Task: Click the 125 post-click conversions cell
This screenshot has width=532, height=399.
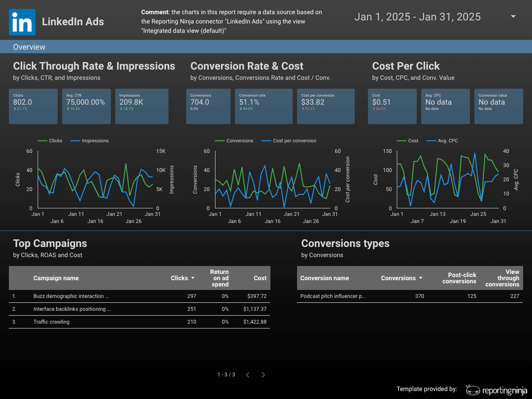Action: pyautogui.click(x=472, y=296)
